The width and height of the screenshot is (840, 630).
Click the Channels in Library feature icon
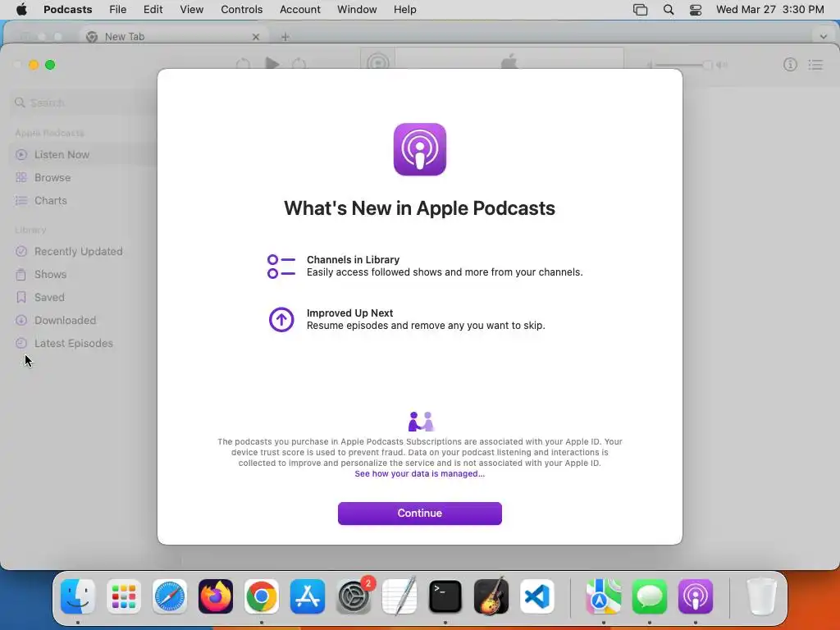281,267
